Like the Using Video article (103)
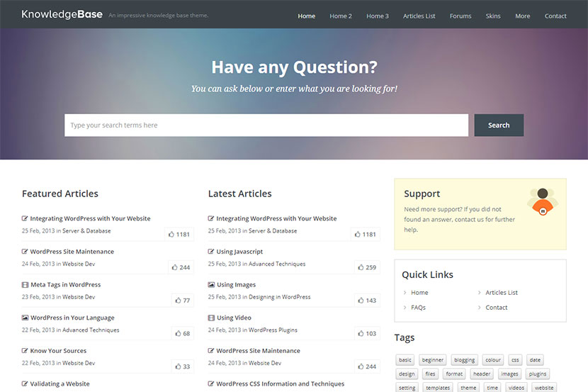The width and height of the screenshot is (588, 392). pyautogui.click(x=367, y=333)
